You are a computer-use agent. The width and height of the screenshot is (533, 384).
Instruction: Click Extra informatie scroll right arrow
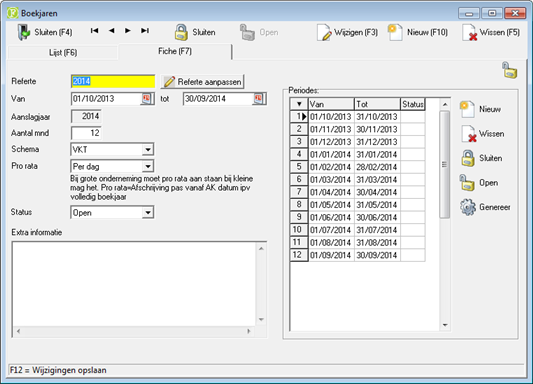point(249,331)
